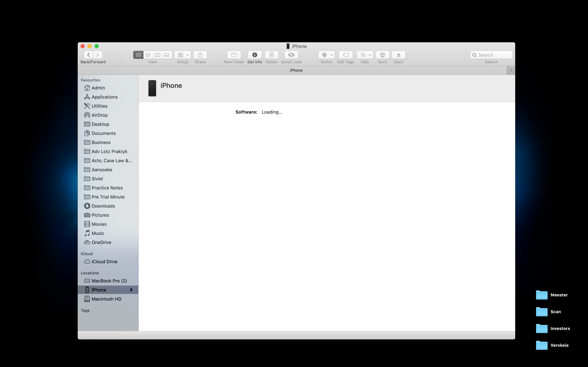Image resolution: width=588 pixels, height=367 pixels.
Task: Click the Get Info toolbar icon
Action: (254, 55)
